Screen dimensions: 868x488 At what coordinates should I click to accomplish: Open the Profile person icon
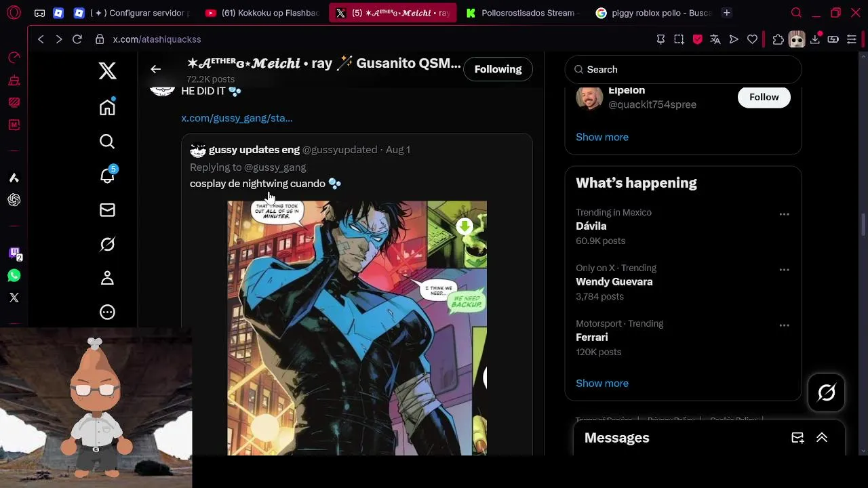[107, 278]
